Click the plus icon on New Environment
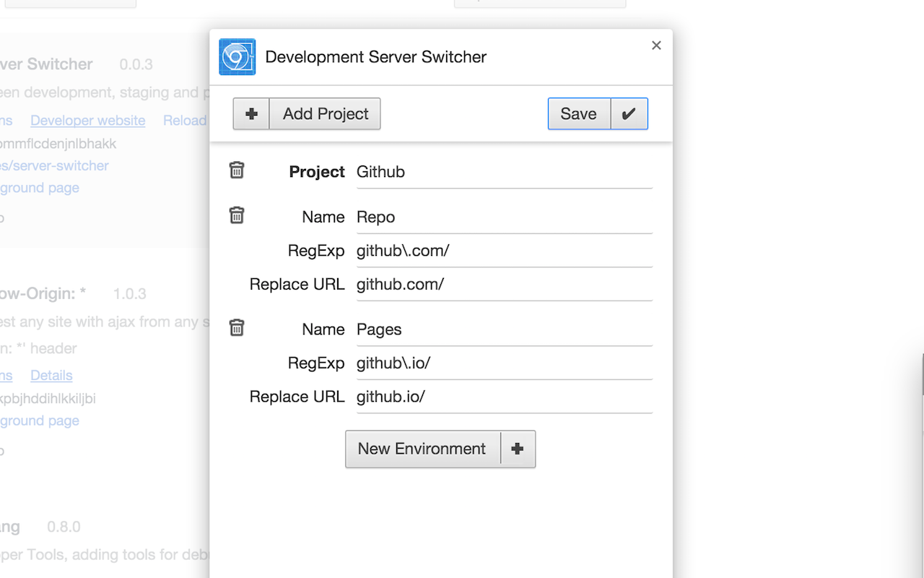This screenshot has height=578, width=924. click(518, 449)
